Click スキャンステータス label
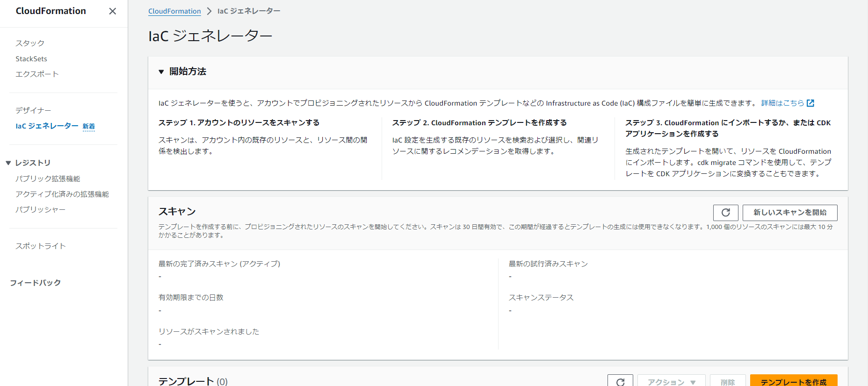Screen dimensions: 868x386 (541, 298)
